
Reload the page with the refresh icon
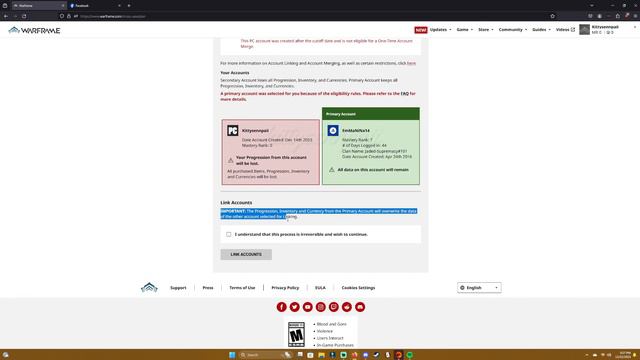pyautogui.click(x=24, y=16)
